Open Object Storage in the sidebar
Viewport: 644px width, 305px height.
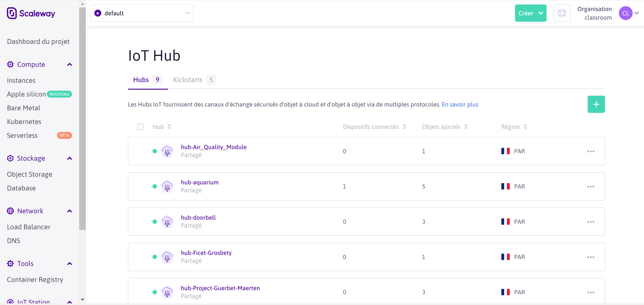pyautogui.click(x=30, y=174)
